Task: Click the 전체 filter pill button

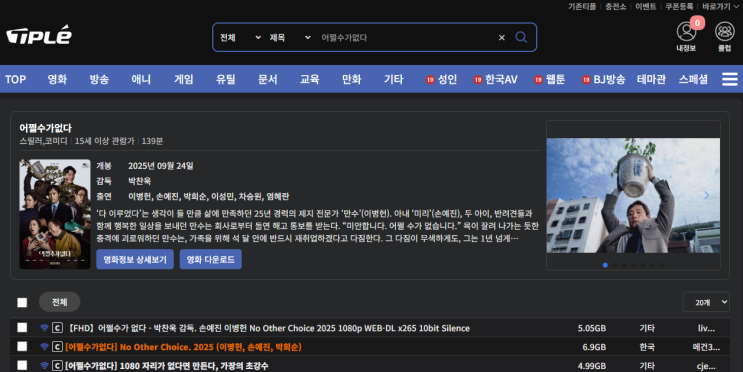Action: (x=59, y=302)
